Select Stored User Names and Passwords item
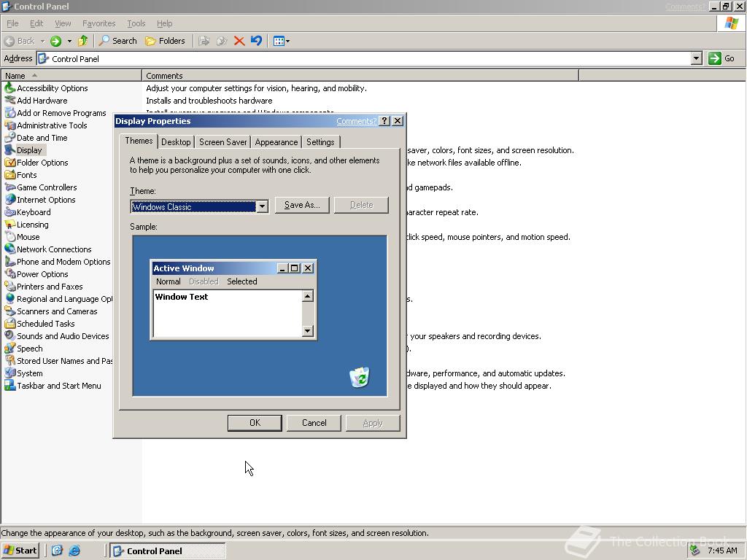The width and height of the screenshot is (747, 560). tap(58, 360)
